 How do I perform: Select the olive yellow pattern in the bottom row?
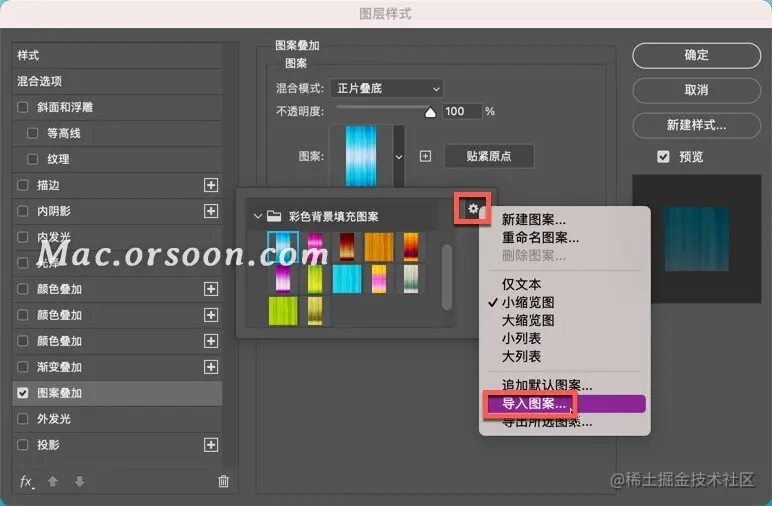(x=315, y=311)
